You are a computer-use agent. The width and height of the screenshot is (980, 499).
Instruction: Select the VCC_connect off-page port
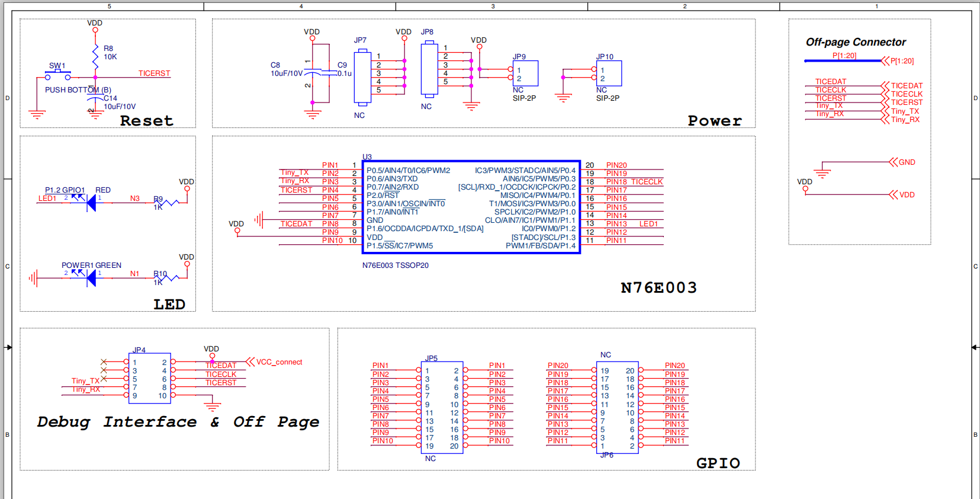click(274, 362)
